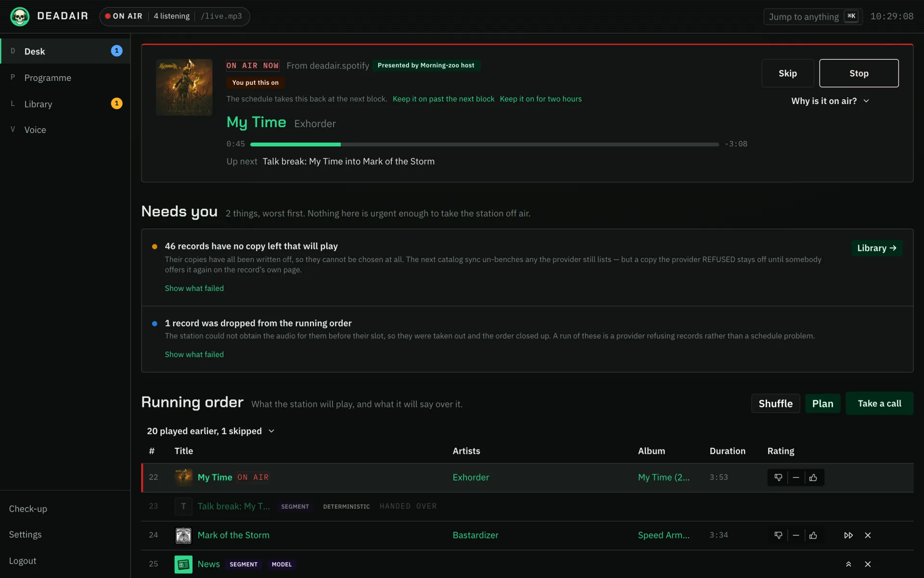Click the My Time row cover thumbnail
This screenshot has width=924, height=578.
coord(183,477)
